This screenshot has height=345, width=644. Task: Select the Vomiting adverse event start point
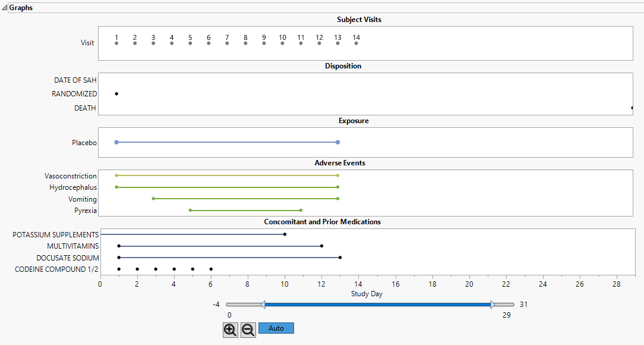[153, 199]
